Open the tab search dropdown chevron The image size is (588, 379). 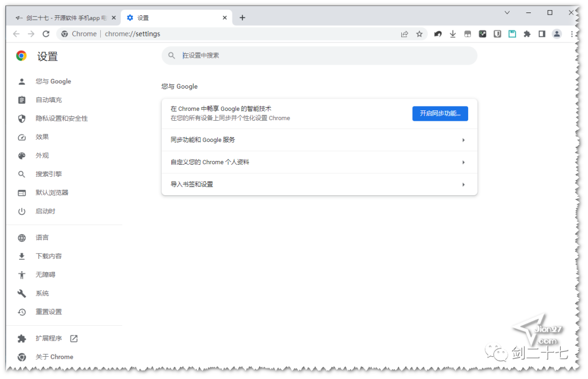[507, 13]
